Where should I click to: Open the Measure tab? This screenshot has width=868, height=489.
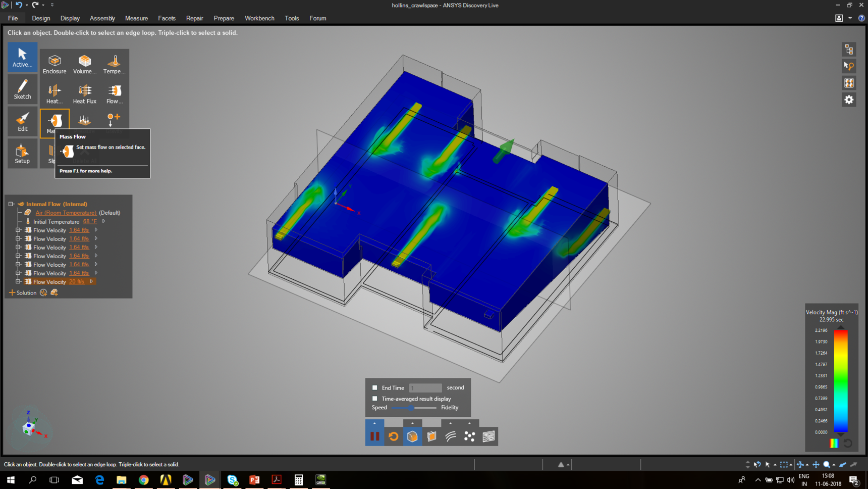(136, 18)
